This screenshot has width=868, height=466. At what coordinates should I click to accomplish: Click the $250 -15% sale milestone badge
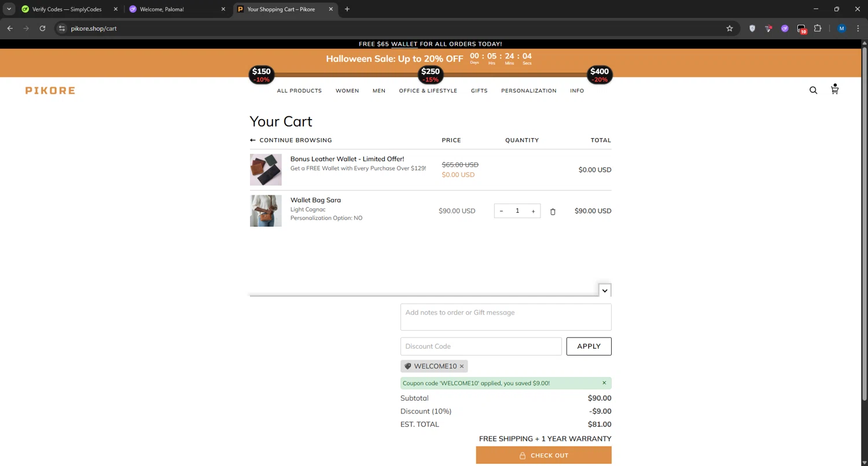[431, 75]
